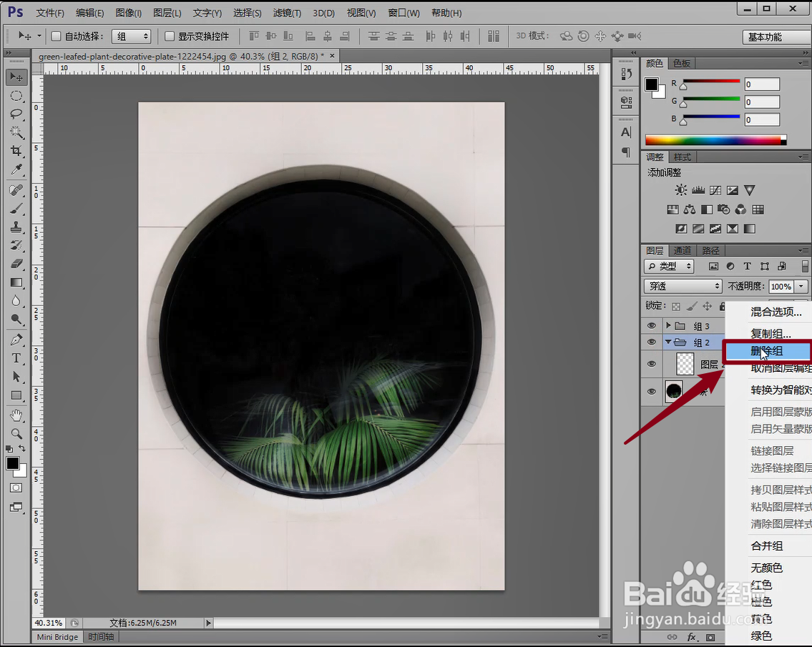The image size is (812, 647).
Task: Select the Elliptical Marquee tool
Action: click(16, 96)
